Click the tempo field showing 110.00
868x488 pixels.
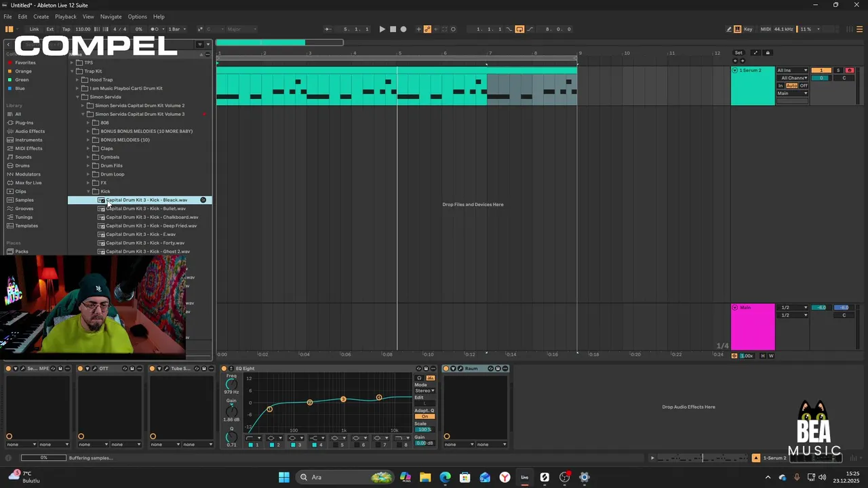(x=83, y=29)
